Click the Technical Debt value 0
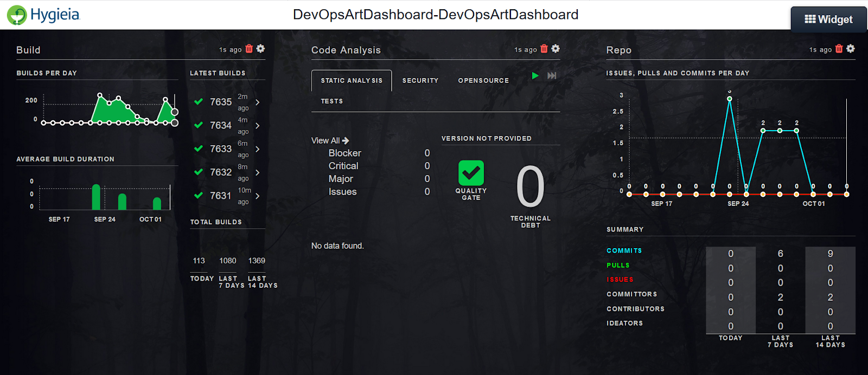Viewport: 868px width, 375px height. coord(530,186)
